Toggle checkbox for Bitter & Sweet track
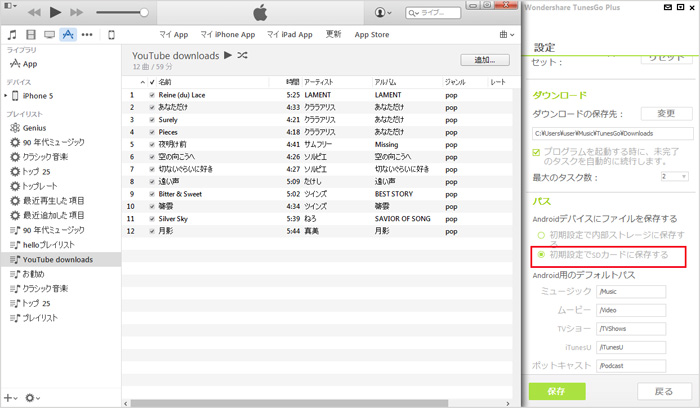 [x=152, y=194]
